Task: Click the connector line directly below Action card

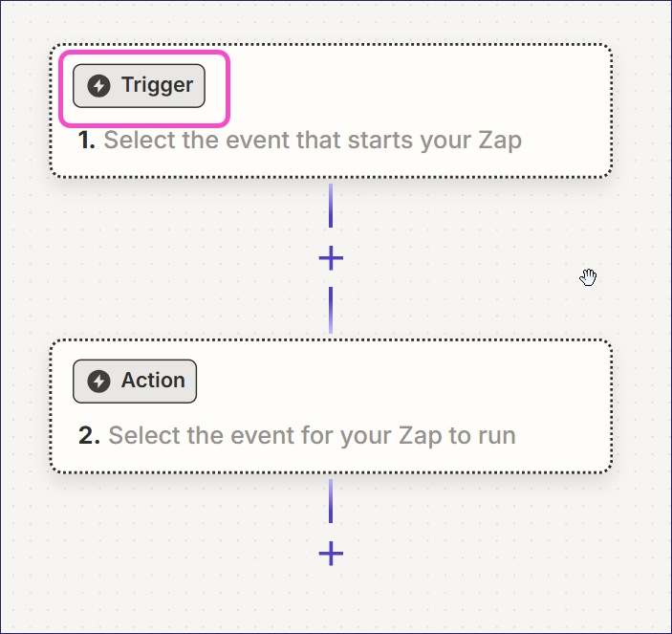Action: pyautogui.click(x=331, y=501)
